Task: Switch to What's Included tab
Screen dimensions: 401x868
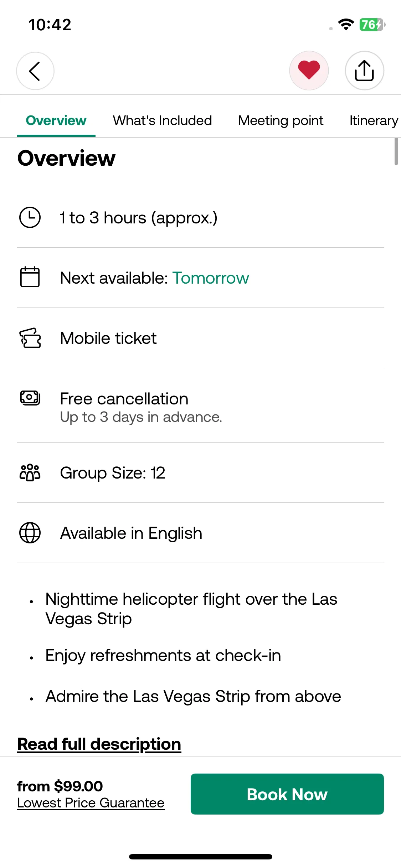Action: (x=163, y=120)
